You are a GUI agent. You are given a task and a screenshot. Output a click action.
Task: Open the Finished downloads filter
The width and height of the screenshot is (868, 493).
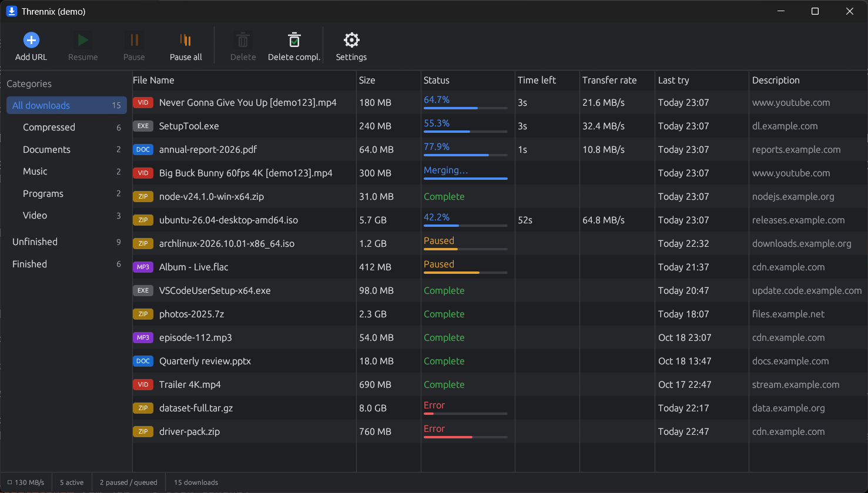(x=66, y=264)
